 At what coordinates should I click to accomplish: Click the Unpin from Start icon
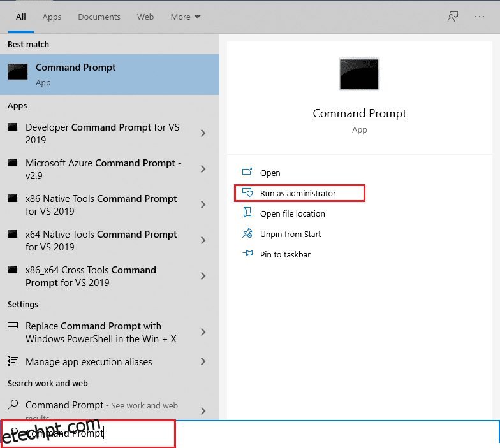(247, 233)
